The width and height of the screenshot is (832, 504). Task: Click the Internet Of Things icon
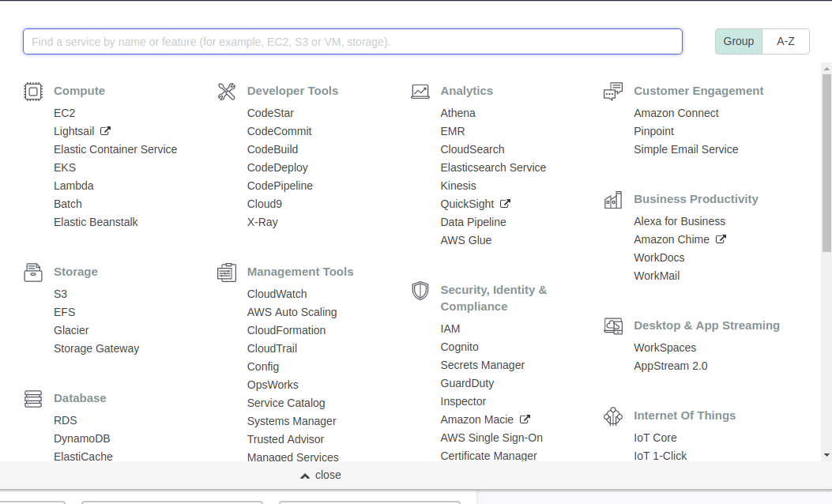pos(613,416)
